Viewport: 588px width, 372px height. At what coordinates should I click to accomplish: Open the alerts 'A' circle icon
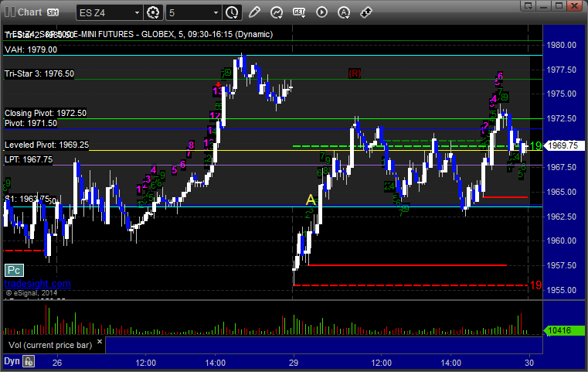(344, 12)
